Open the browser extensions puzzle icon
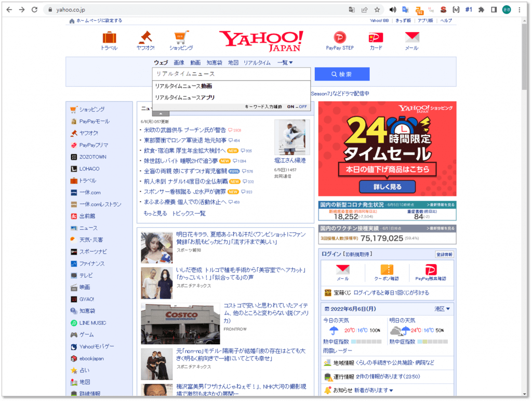532x401 pixels. point(481,9)
